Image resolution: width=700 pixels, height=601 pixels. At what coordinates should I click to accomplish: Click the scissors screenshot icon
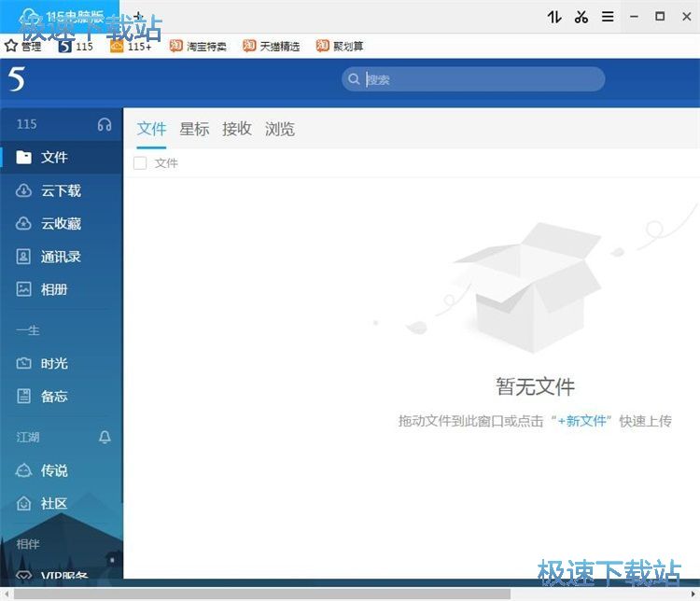(x=581, y=17)
